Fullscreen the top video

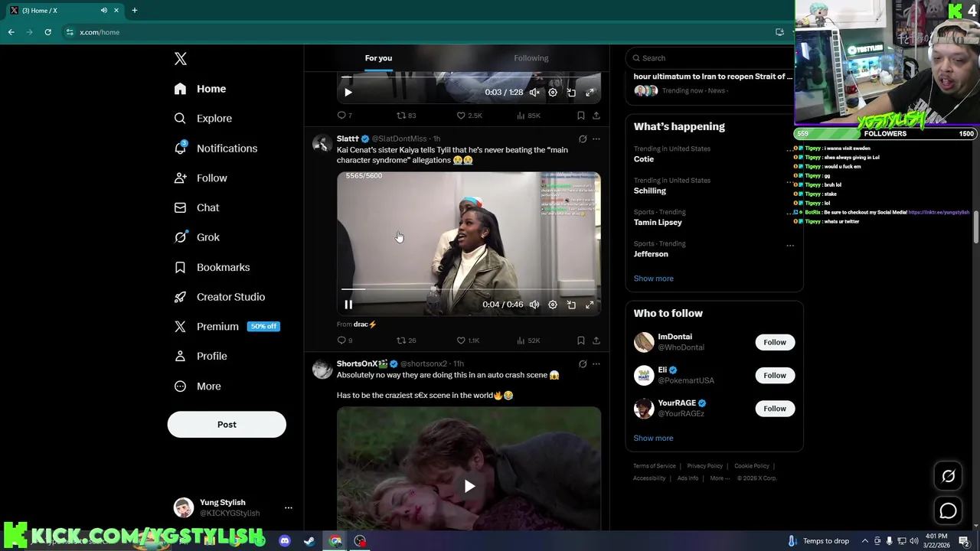(x=590, y=93)
